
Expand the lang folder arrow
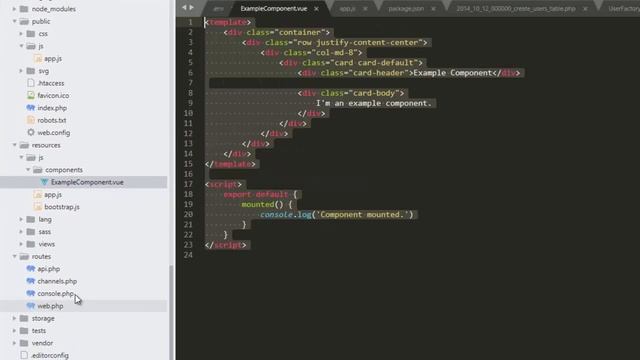click(21, 219)
